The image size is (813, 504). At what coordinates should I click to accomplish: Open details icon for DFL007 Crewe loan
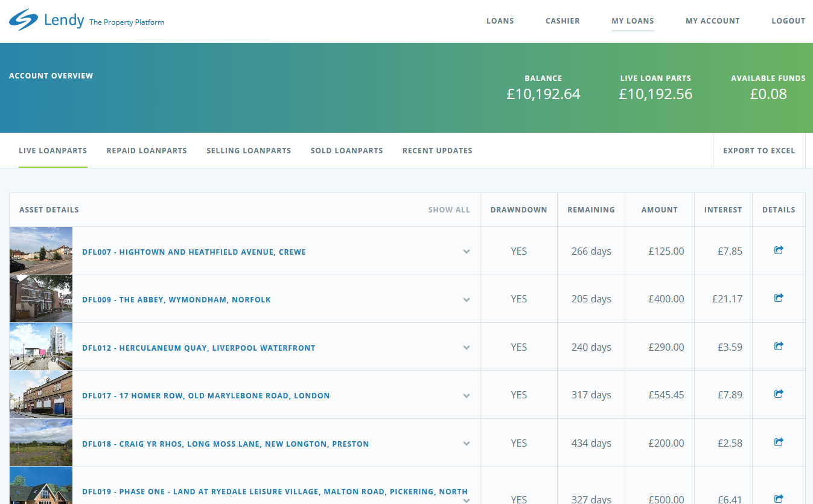pos(779,250)
